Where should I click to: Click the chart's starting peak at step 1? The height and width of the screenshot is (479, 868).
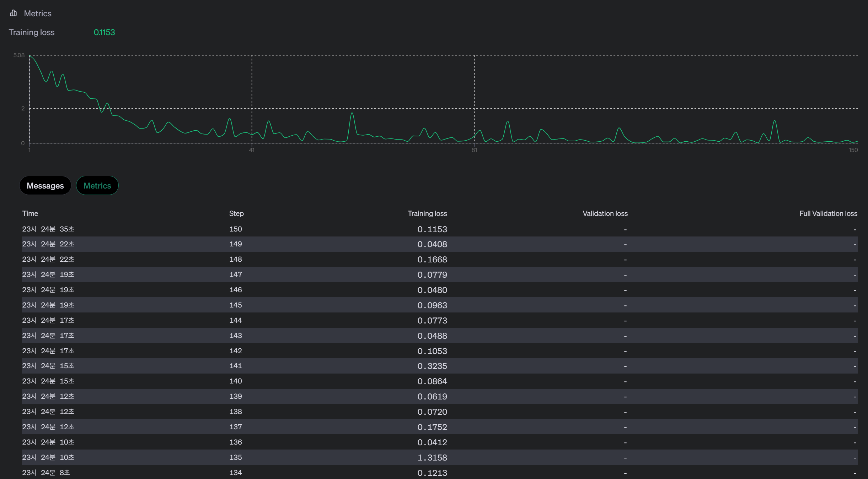point(30,56)
